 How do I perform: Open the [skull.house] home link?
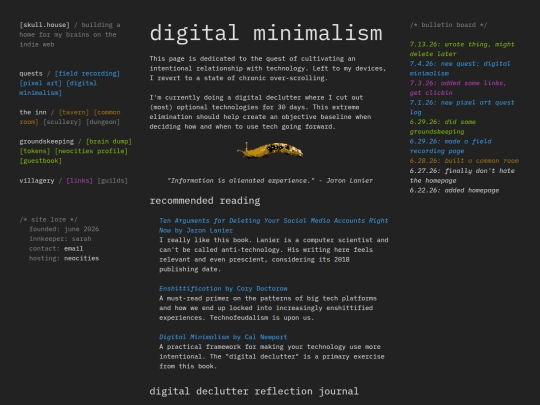tap(44, 25)
